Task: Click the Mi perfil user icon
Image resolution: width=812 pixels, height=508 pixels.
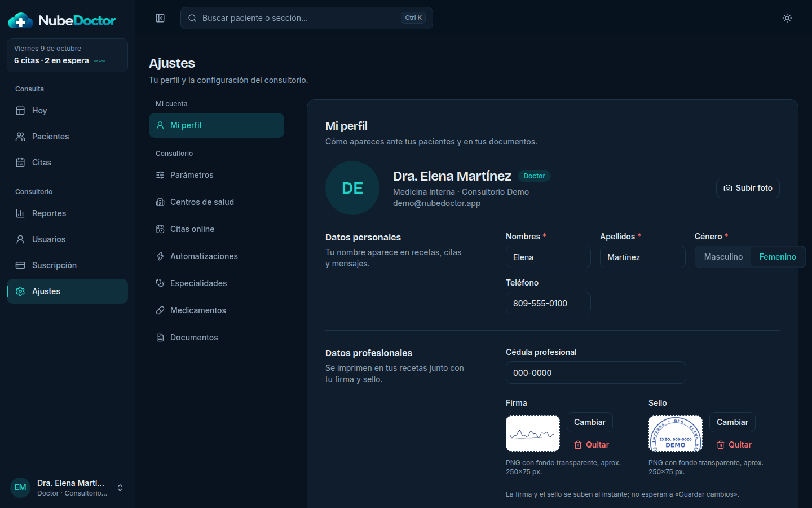Action: click(x=160, y=125)
